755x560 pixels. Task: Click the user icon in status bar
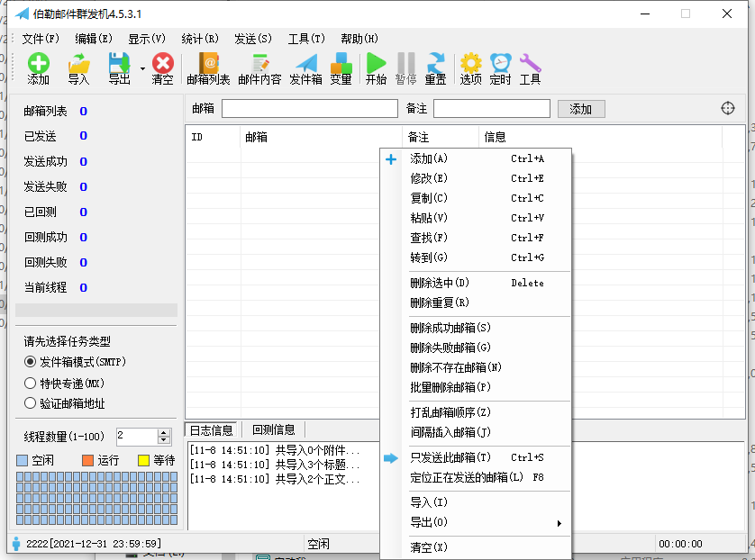16,544
